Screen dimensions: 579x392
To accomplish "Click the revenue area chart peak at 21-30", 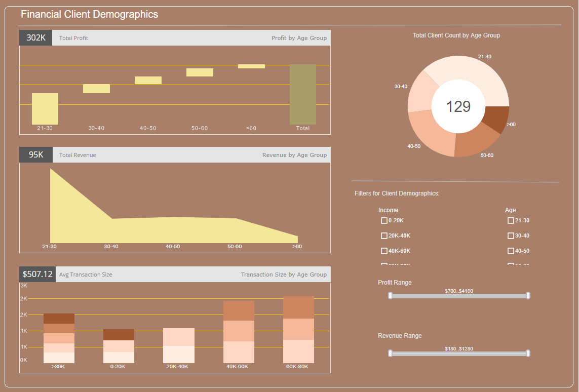I will pos(51,172).
